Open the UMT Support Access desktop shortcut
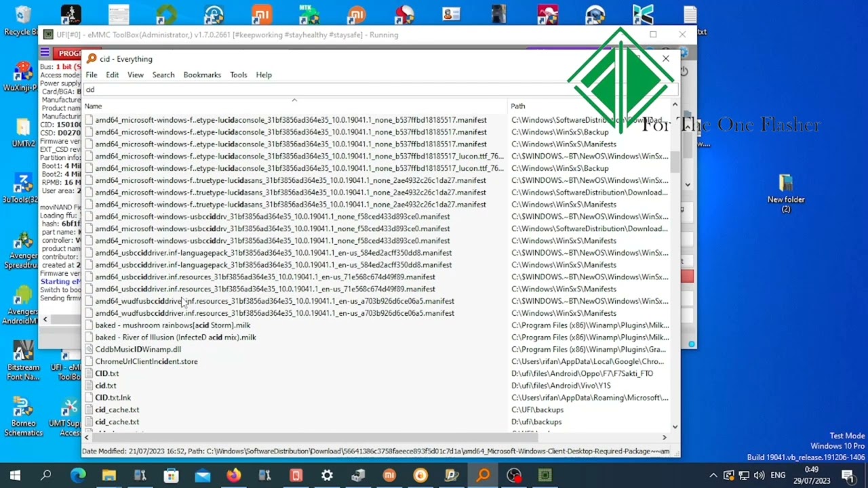Image resolution: width=868 pixels, height=488 pixels. [68, 417]
